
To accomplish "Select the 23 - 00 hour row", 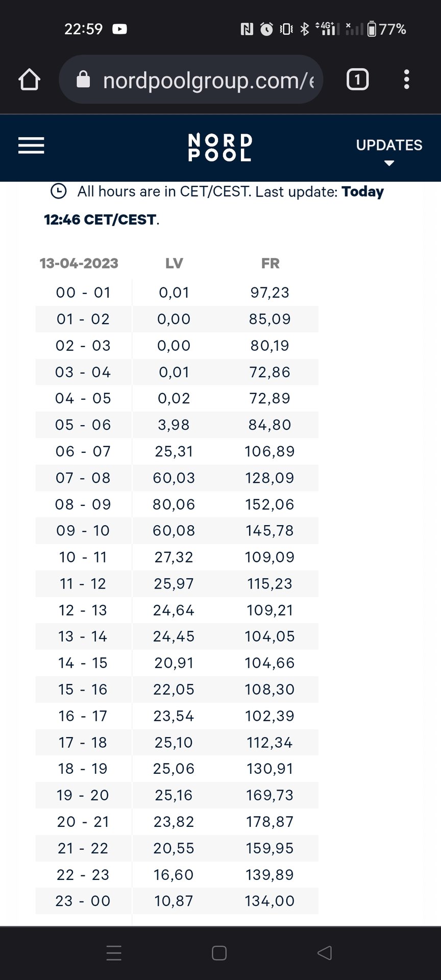I will pyautogui.click(x=83, y=901).
